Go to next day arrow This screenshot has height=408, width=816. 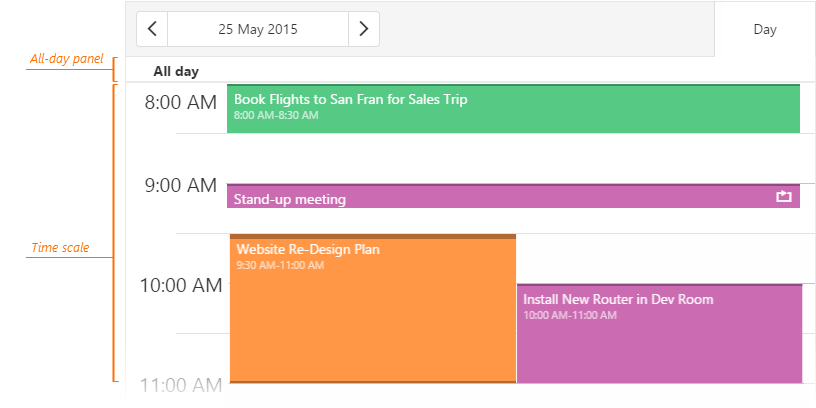tap(364, 29)
